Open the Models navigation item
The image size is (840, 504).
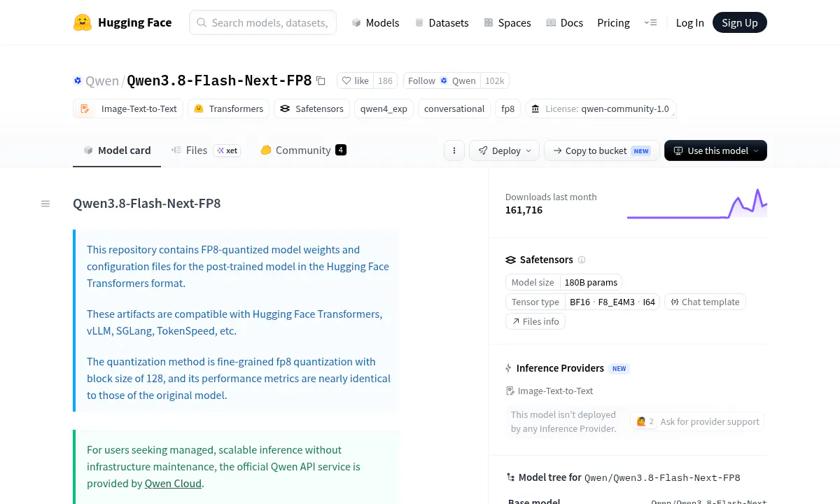click(375, 22)
